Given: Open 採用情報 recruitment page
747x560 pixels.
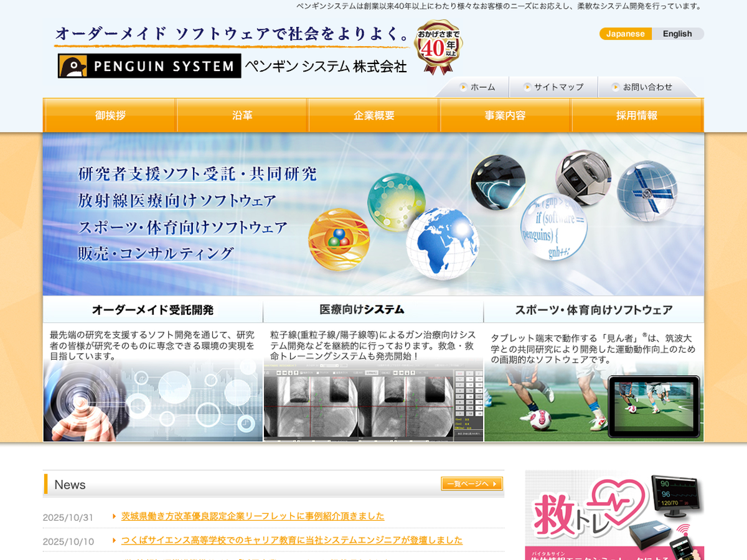Looking at the screenshot, I should (636, 115).
